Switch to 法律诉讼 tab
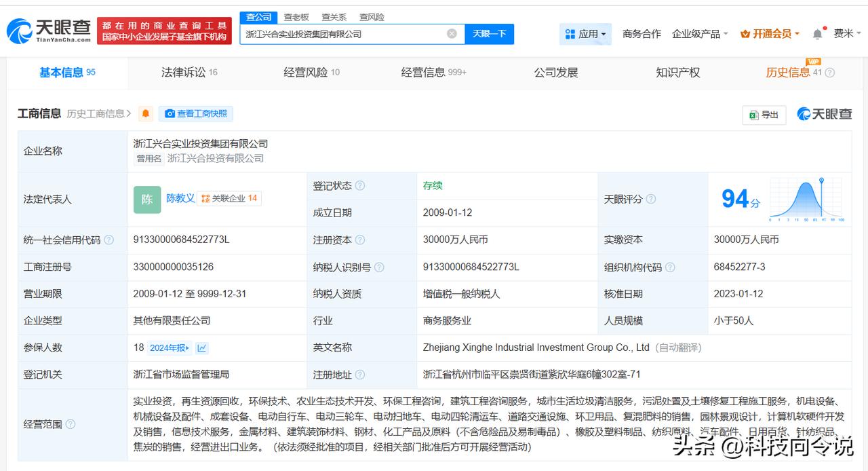Image resolution: width=868 pixels, height=471 pixels. click(x=189, y=73)
